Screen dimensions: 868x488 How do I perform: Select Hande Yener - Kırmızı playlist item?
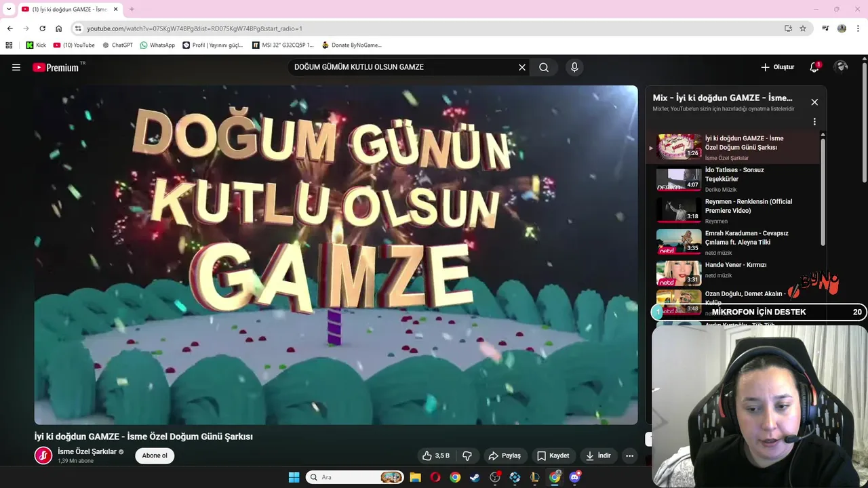(732, 274)
